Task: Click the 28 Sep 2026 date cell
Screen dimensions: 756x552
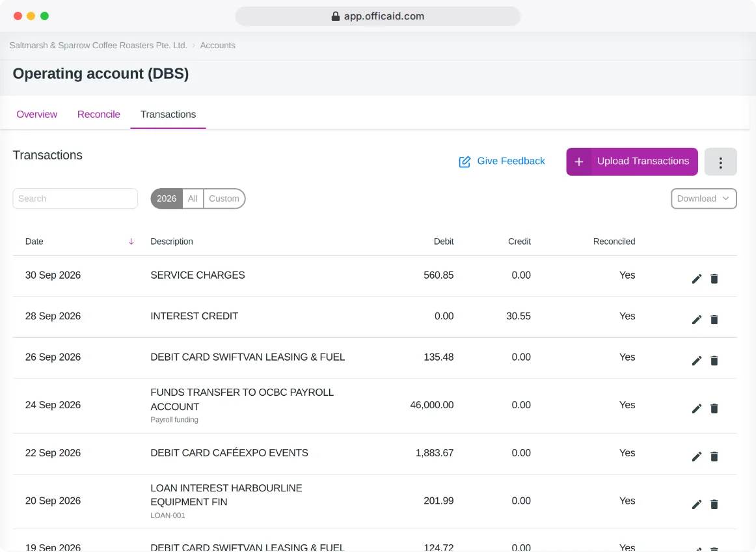Action: click(x=53, y=316)
